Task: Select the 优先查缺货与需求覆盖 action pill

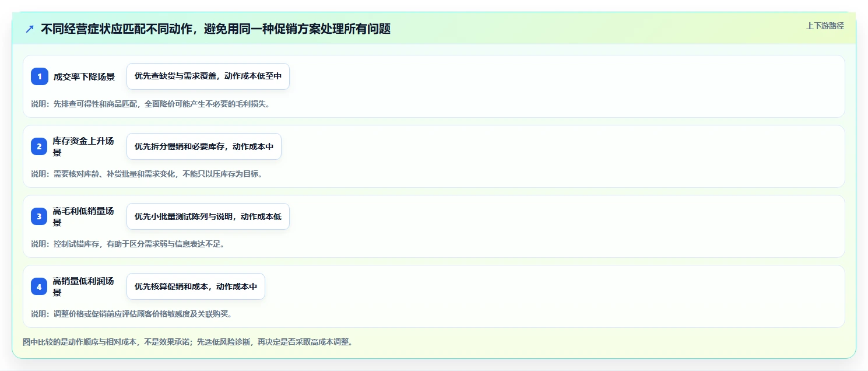Action: tap(208, 76)
